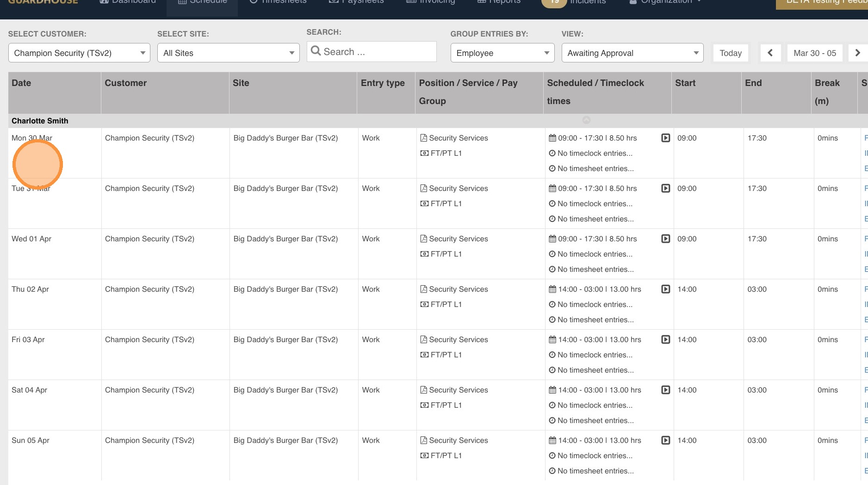Click the play-square icon in Sat 04 Apr row
This screenshot has height=485, width=868.
pos(665,390)
